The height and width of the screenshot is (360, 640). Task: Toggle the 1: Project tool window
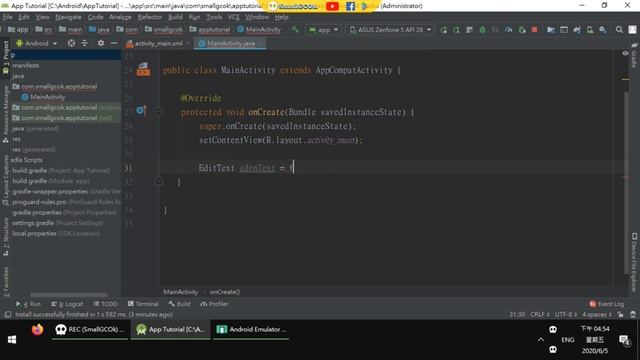coord(6,57)
